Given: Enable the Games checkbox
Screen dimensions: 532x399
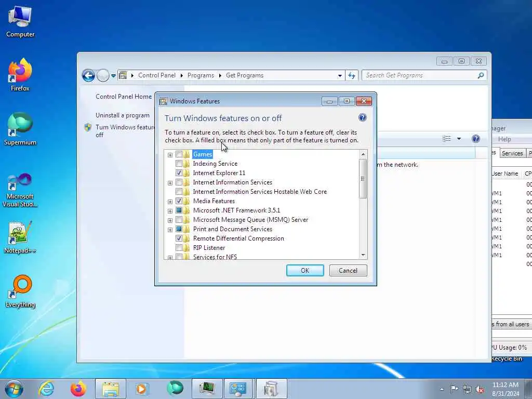Looking at the screenshot, I should [179, 154].
